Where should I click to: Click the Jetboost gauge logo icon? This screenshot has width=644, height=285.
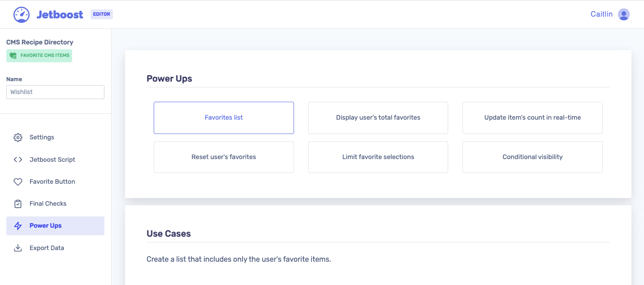21,14
